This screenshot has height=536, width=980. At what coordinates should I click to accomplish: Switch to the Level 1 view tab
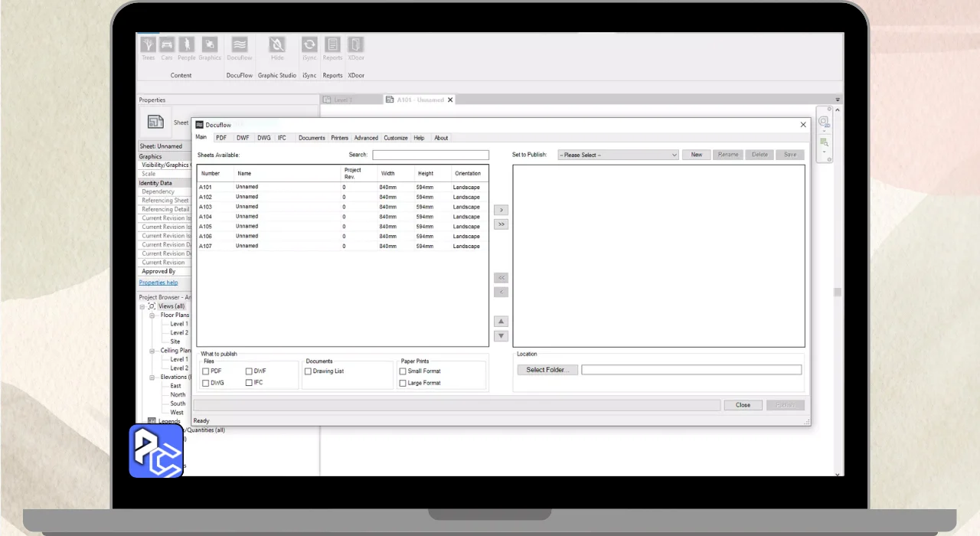tap(342, 100)
